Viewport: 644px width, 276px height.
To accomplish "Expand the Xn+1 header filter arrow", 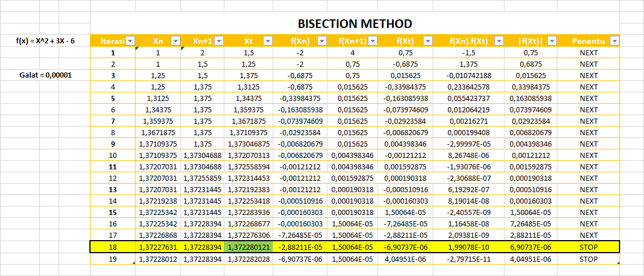I will pos(220,41).
